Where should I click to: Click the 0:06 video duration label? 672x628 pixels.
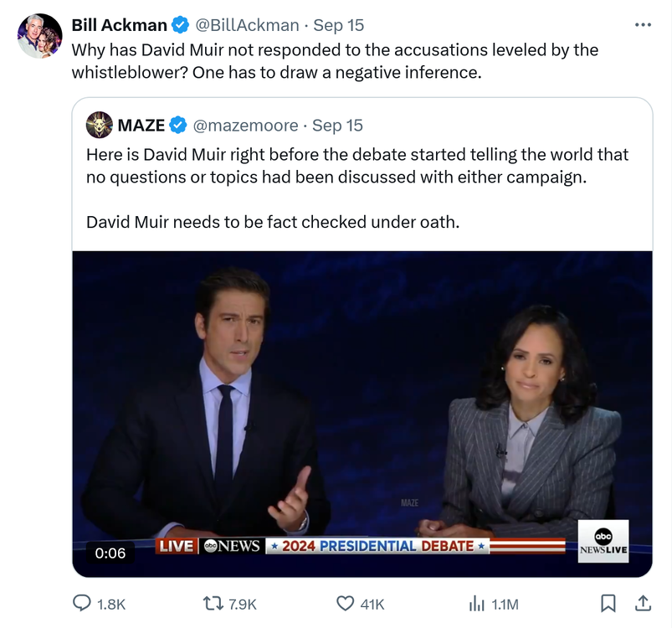(110, 553)
